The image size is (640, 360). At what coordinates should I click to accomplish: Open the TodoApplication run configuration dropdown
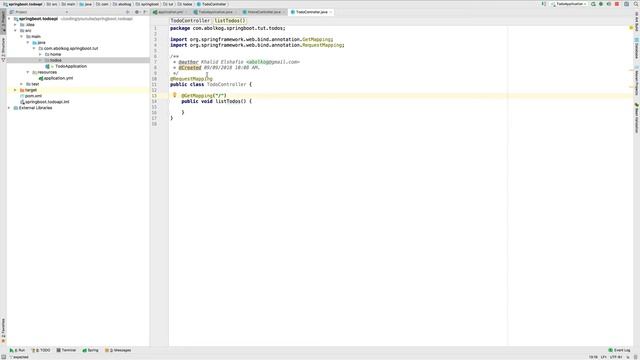(569, 4)
